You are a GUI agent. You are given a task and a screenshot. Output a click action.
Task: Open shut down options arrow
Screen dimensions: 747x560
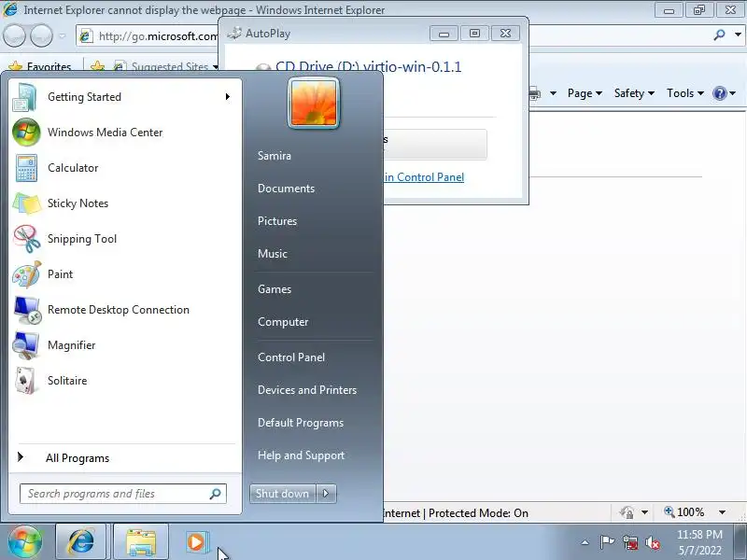click(326, 494)
